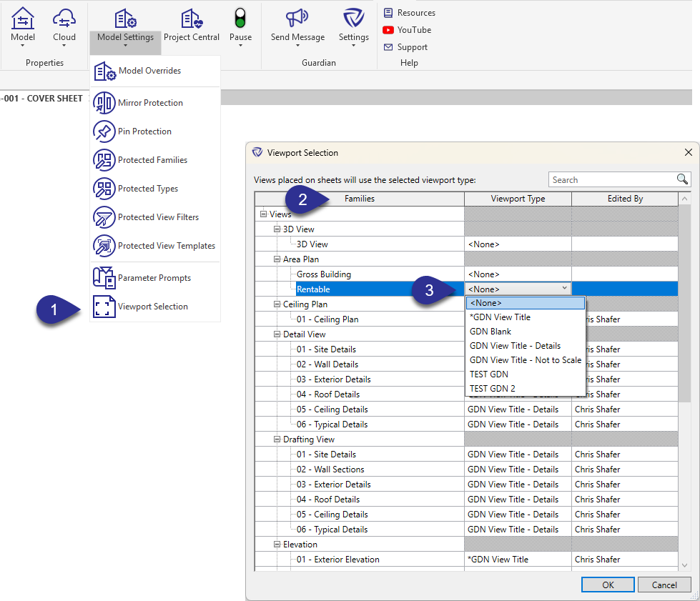
Task: Click Protected View Templates icon
Action: coord(104,245)
